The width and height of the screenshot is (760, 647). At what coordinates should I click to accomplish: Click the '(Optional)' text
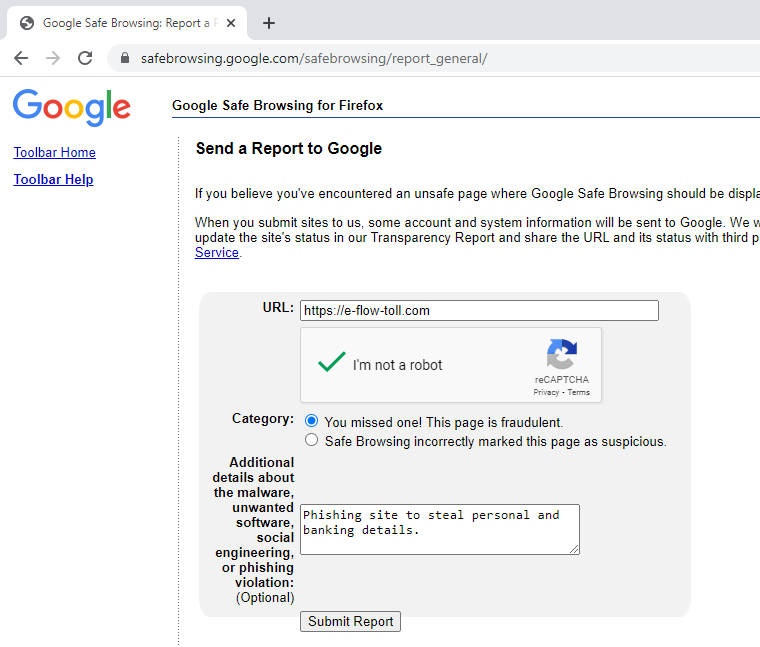pyautogui.click(x=265, y=598)
